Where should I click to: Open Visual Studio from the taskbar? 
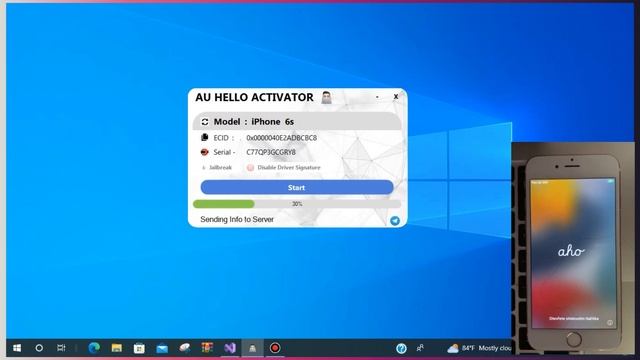tap(230, 348)
